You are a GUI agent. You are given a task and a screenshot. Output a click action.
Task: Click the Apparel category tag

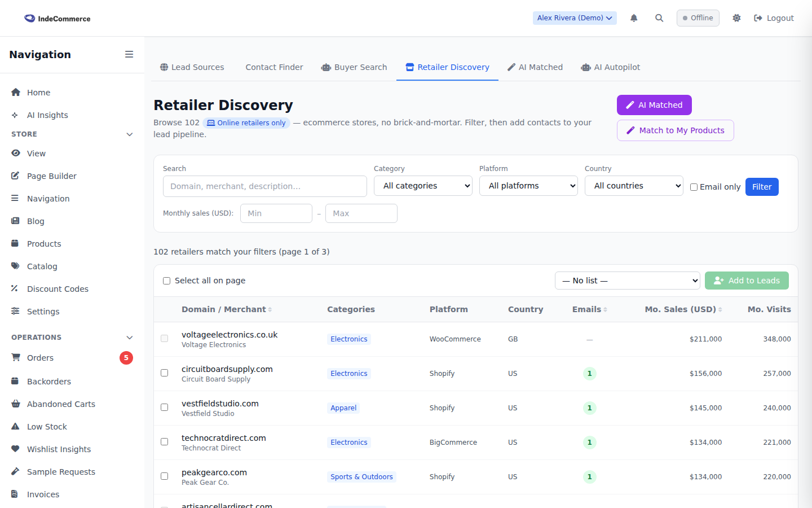(343, 408)
